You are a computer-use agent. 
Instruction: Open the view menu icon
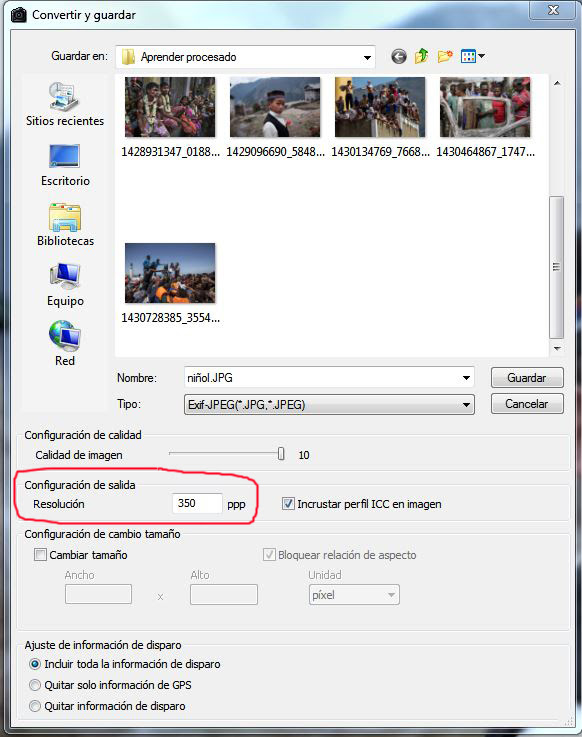point(472,56)
